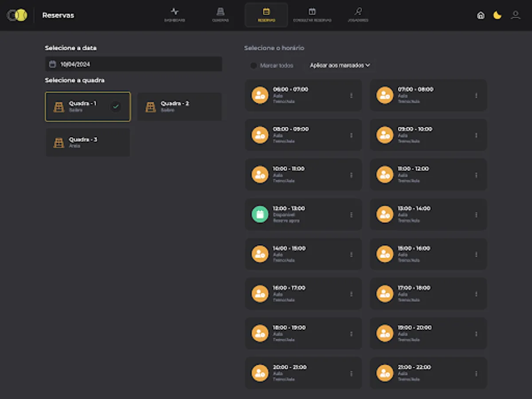This screenshot has width=532, height=399.
Task: Select the Quadra - 2 court card
Action: (x=179, y=106)
